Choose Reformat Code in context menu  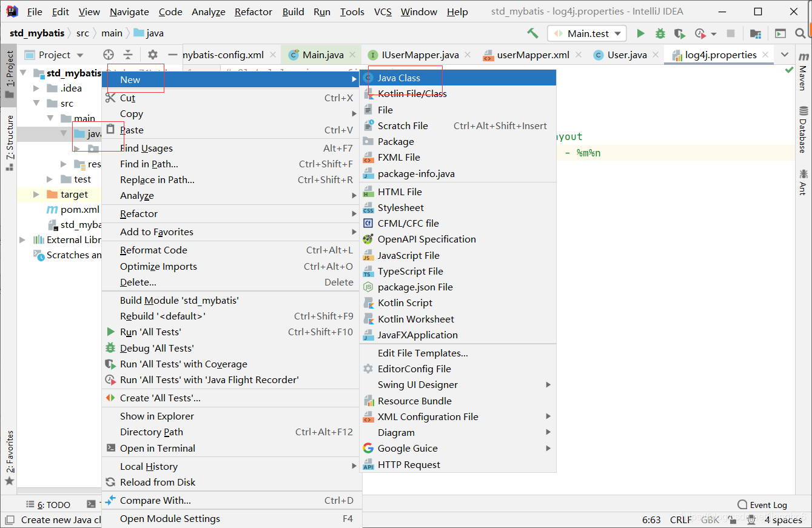tap(231, 250)
